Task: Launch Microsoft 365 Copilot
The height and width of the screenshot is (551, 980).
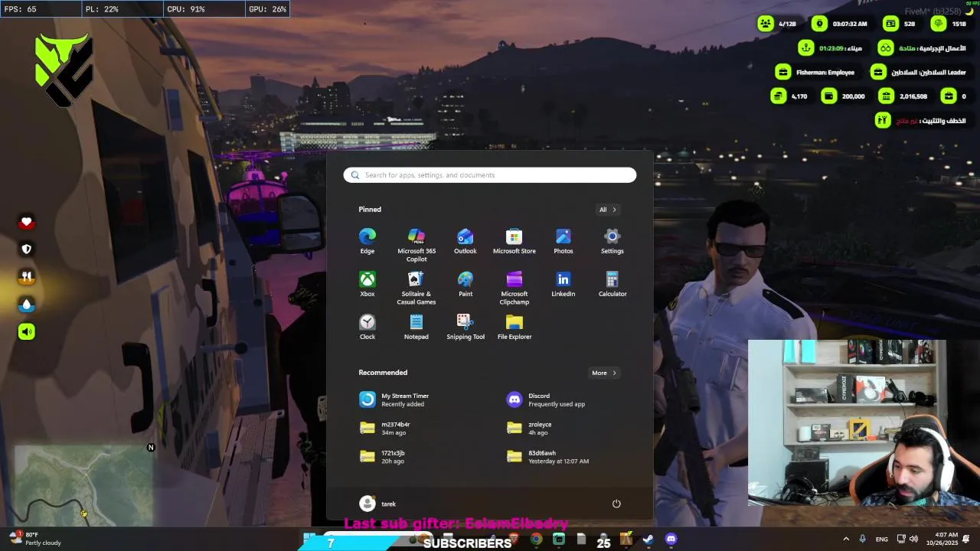Action: pos(416,244)
